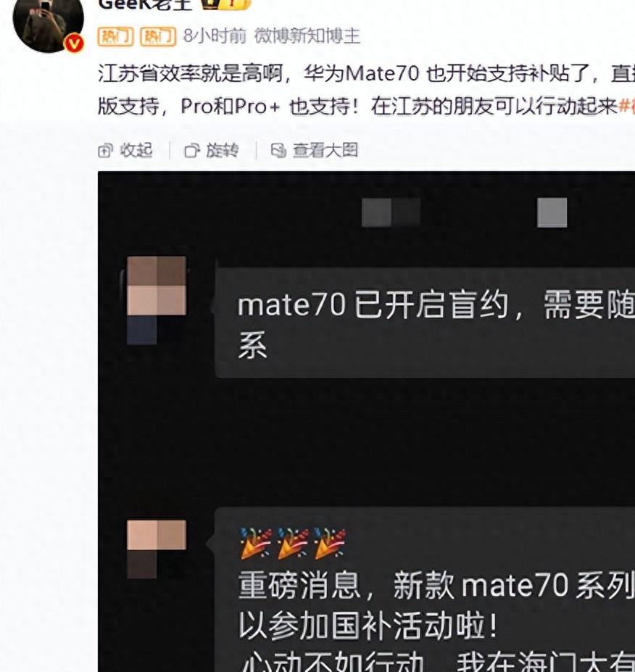
Task: Rotate the picture with the 旋转 icon
Action: tap(192, 151)
